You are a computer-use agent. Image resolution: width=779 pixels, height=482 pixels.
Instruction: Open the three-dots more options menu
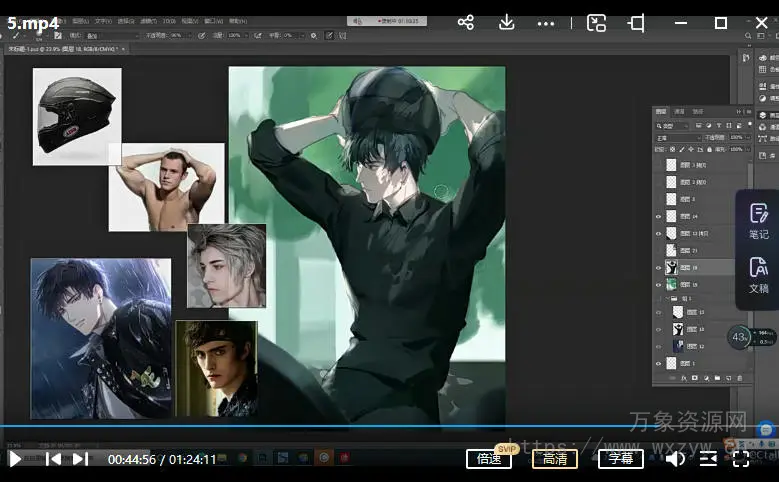point(546,22)
